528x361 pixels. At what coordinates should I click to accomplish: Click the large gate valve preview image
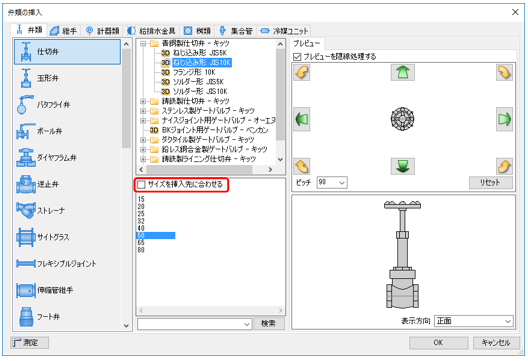point(402,254)
